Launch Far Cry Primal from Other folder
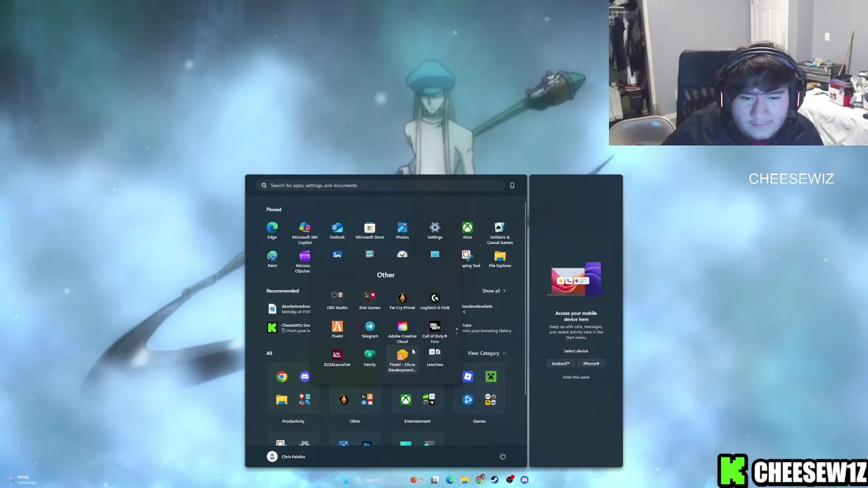The height and width of the screenshot is (488, 868). click(x=402, y=301)
